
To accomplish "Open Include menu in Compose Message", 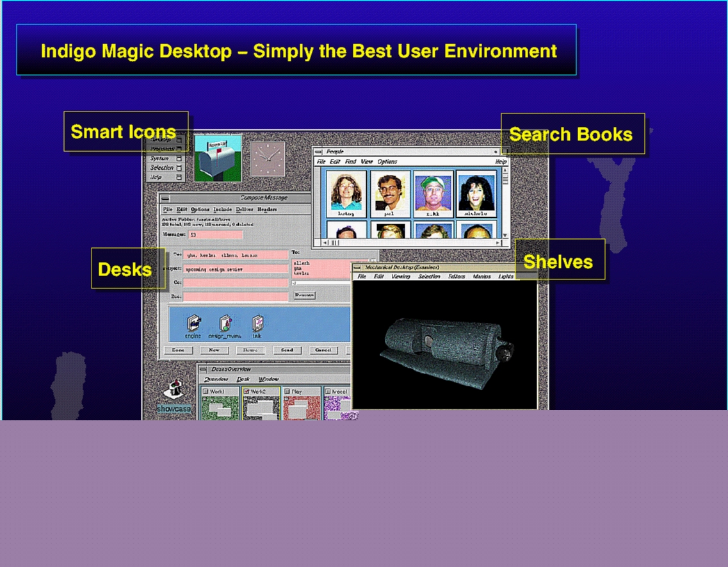I will (x=222, y=210).
